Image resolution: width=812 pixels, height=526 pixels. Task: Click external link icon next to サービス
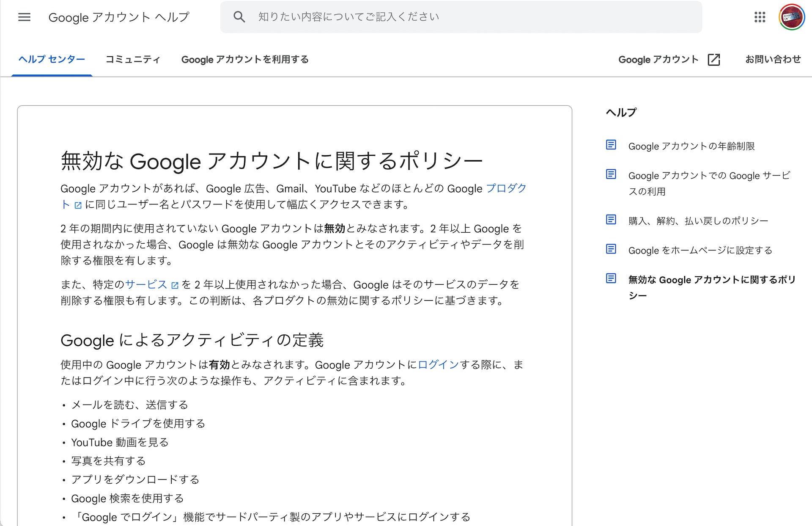[x=175, y=286]
